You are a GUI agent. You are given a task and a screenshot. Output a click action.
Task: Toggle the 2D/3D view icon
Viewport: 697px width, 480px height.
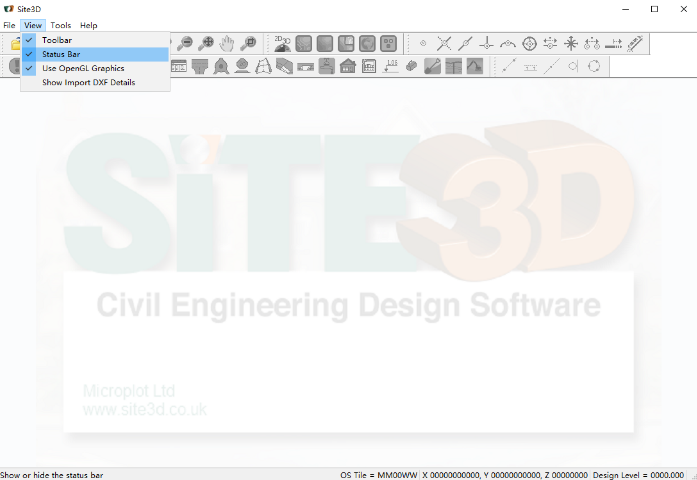(283, 43)
